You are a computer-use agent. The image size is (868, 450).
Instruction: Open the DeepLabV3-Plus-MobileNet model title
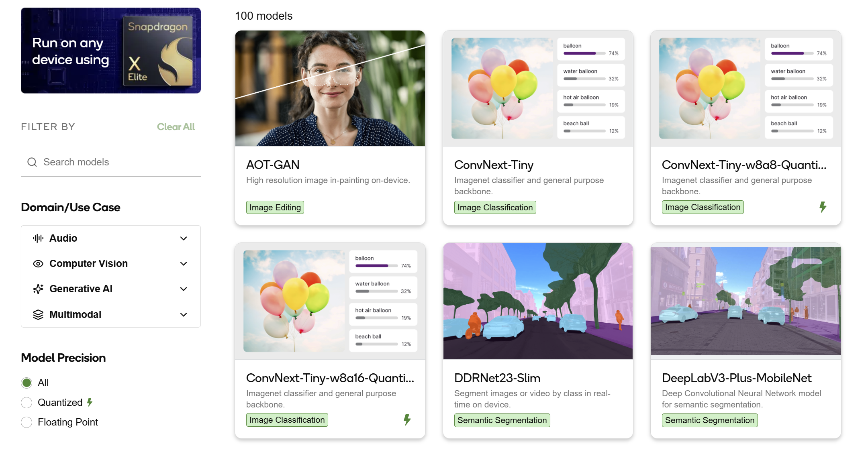point(737,378)
